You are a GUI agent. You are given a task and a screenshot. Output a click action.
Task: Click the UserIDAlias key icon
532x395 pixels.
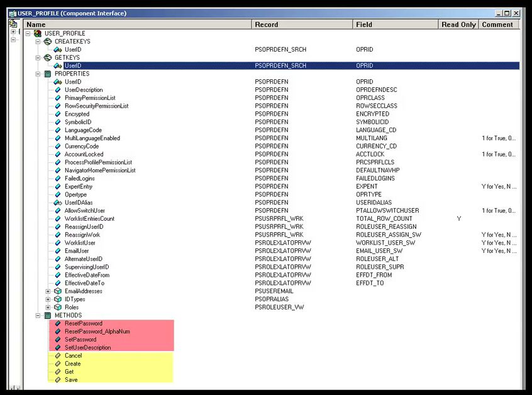[58, 203]
